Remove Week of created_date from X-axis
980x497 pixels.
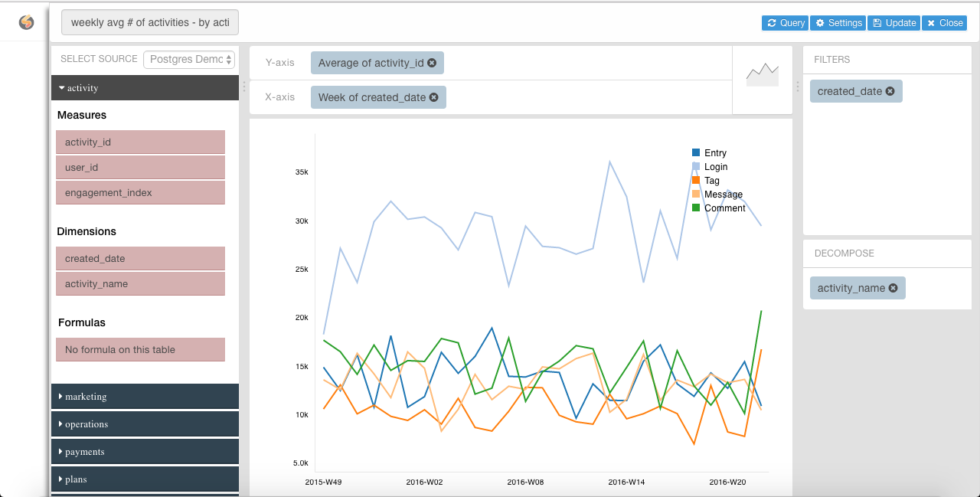[433, 97]
